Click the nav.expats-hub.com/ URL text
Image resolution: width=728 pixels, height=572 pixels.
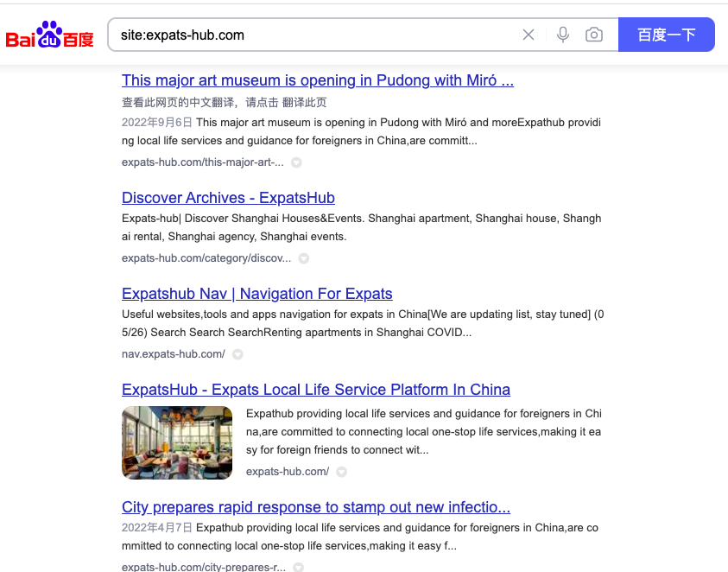coord(174,354)
